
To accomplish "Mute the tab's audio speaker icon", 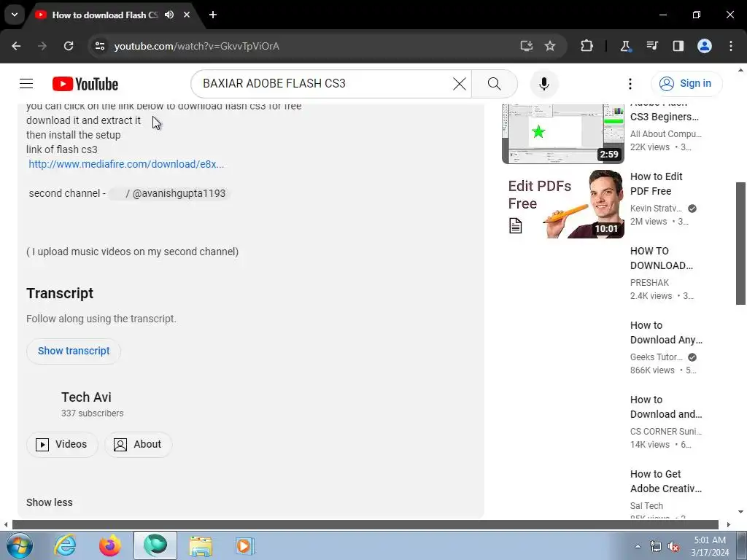I will [169, 15].
